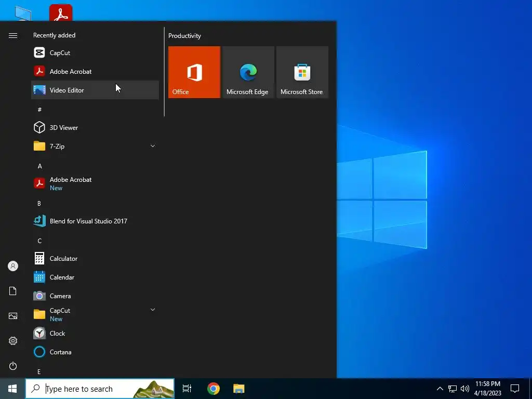This screenshot has height=399, width=532.
Task: Launch Adobe Acrobat under Recently added
Action: (95, 71)
